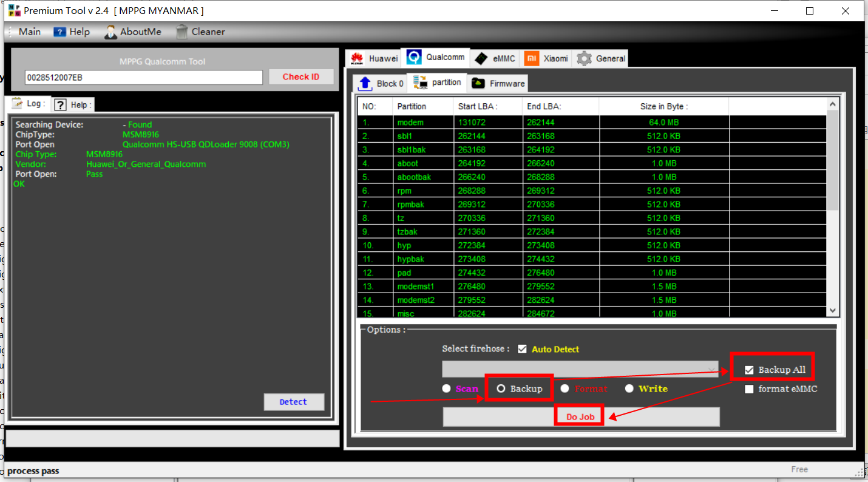Select the hypbak partition row
This screenshot has width=868, height=482.
coord(592,259)
